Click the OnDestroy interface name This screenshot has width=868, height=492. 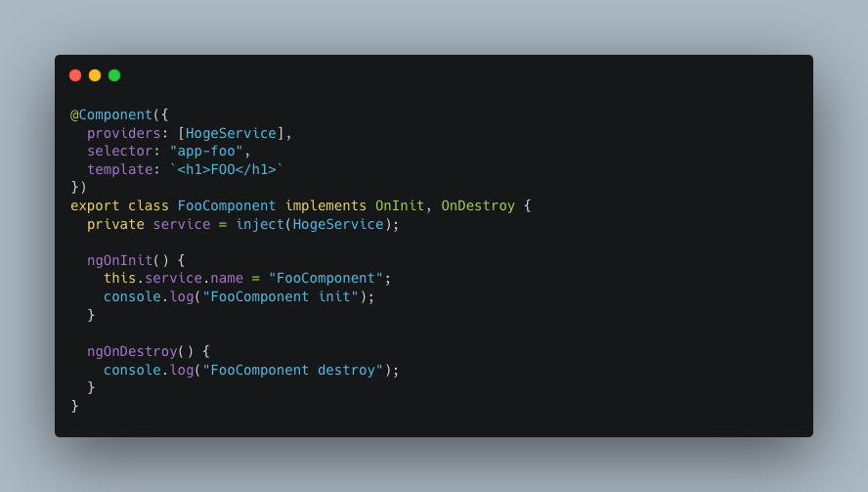478,205
